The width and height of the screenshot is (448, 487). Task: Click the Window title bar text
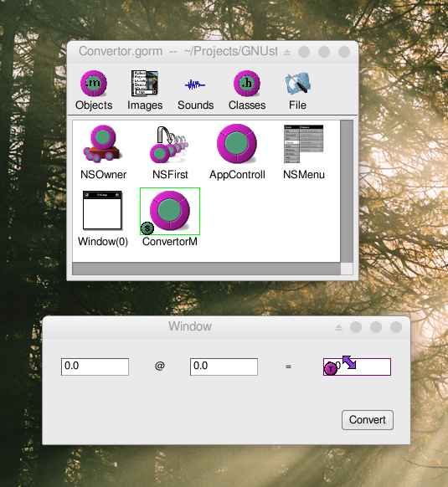click(190, 326)
